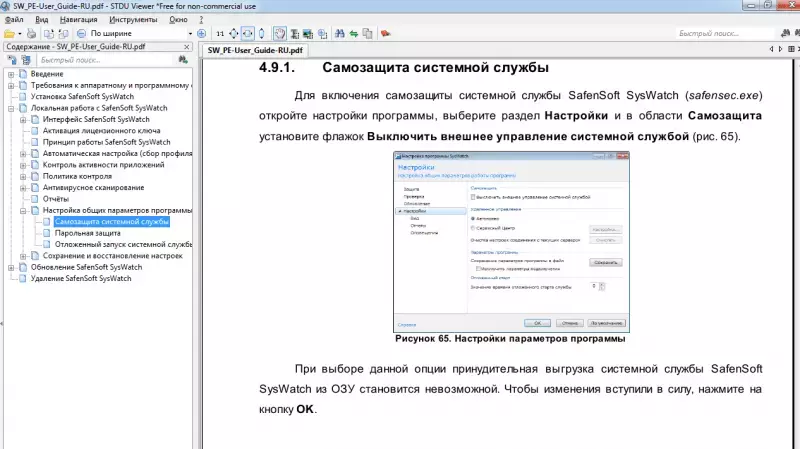The image size is (800, 449).
Task: Toggle the fit width zoom mode icon
Action: pos(247,34)
